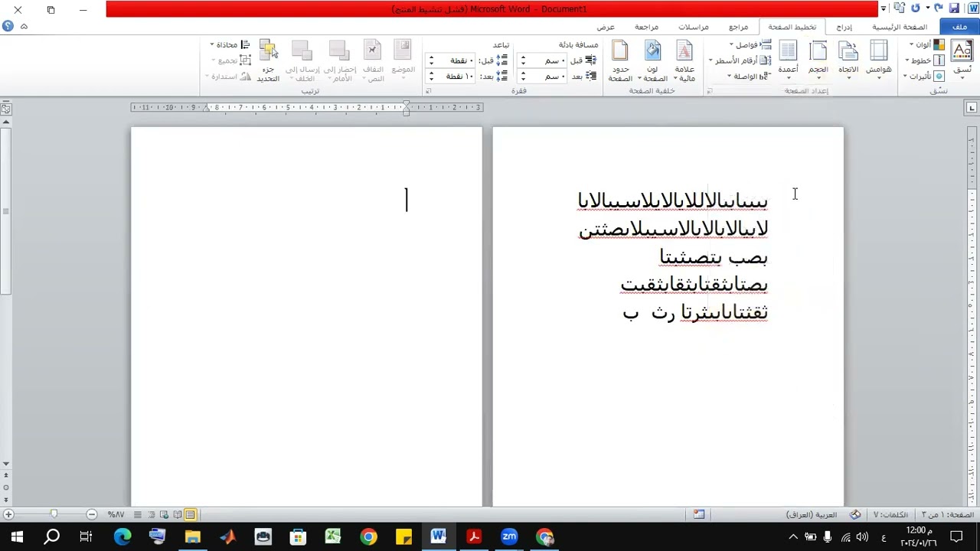Click the page count الصفحة: ١ من ٣
This screenshot has height=551, width=980.
click(948, 515)
